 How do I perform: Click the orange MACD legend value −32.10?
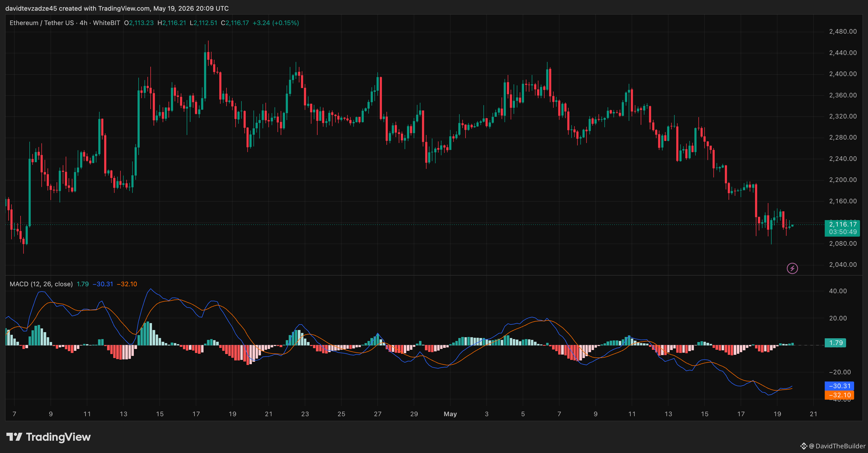point(127,284)
